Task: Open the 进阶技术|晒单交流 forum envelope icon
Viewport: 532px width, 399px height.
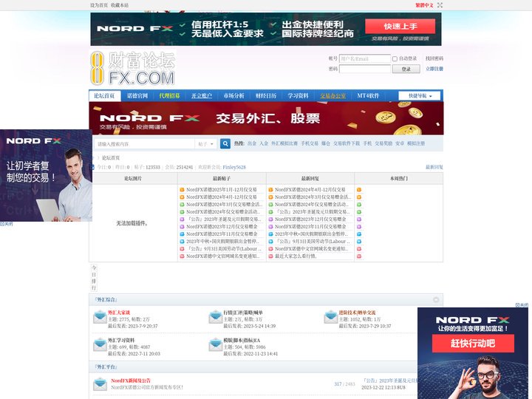Action: 331,317
